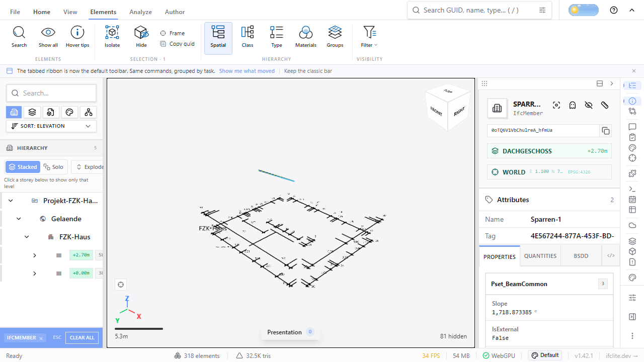Click the ruler measure icon for Sparren
Viewport: 644px width, 362px height.
tap(605, 105)
